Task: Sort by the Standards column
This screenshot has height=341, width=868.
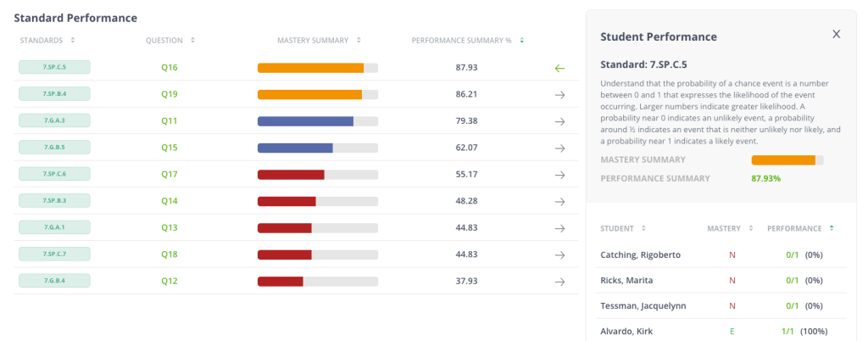Action: 47,40
